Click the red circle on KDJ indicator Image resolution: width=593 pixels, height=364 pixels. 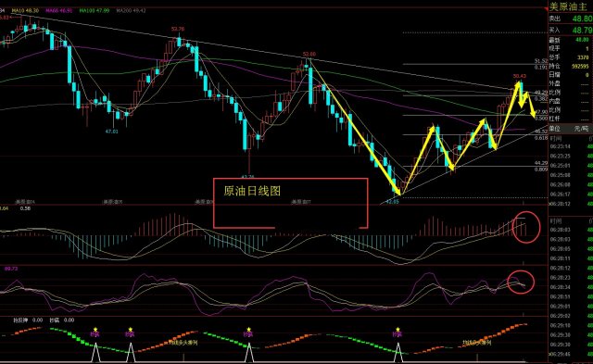coord(521,282)
